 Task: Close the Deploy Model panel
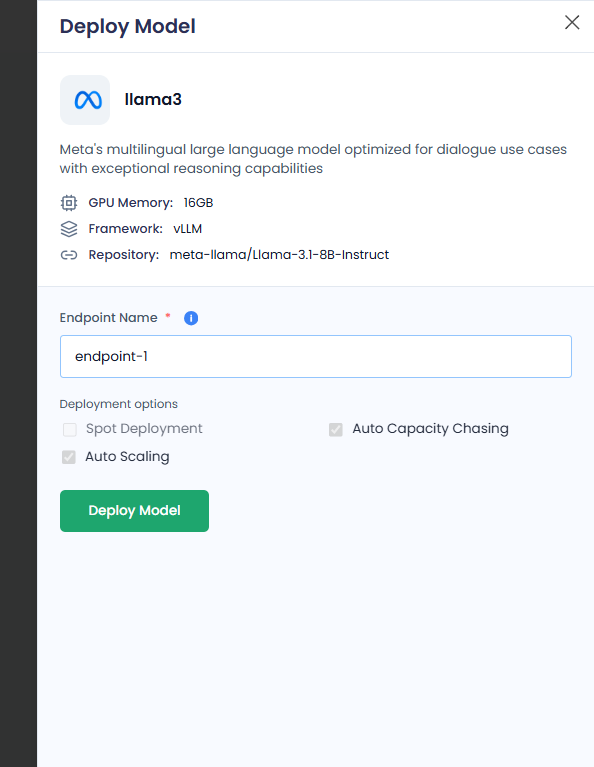[572, 22]
